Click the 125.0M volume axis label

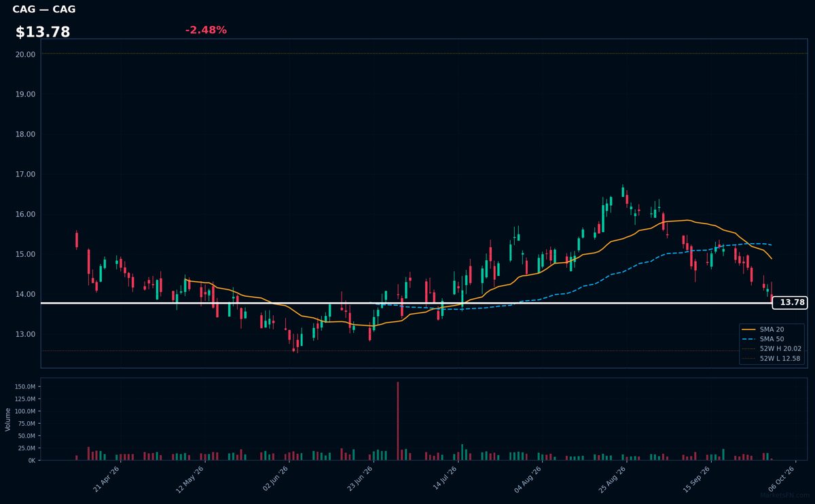coord(25,399)
